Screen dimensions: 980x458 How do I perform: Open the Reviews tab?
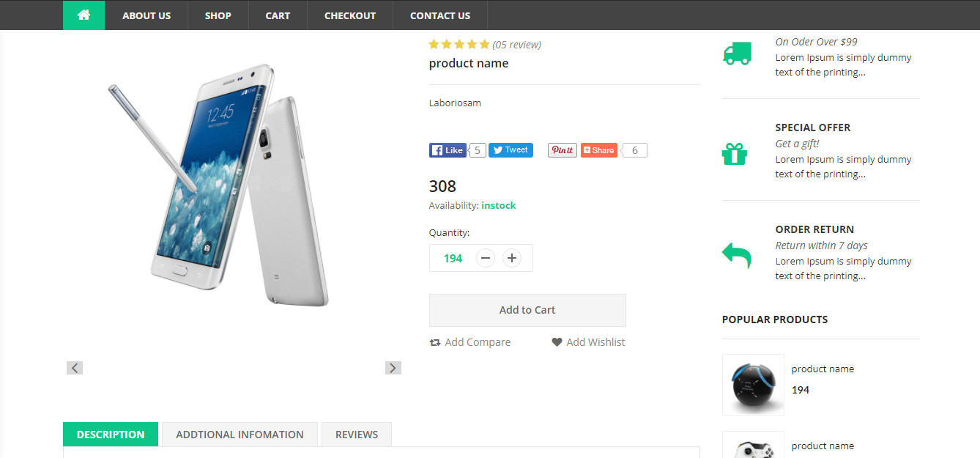(356, 434)
